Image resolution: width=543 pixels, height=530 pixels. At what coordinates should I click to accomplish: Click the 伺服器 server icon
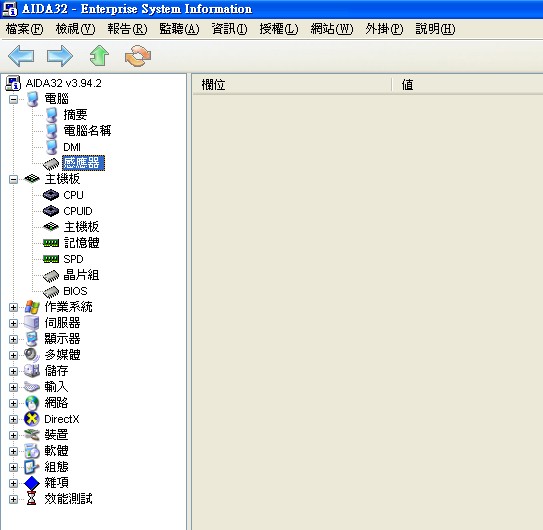pos(32,323)
